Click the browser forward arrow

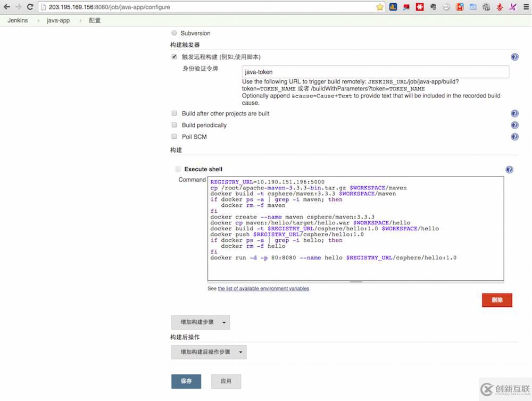click(18, 7)
